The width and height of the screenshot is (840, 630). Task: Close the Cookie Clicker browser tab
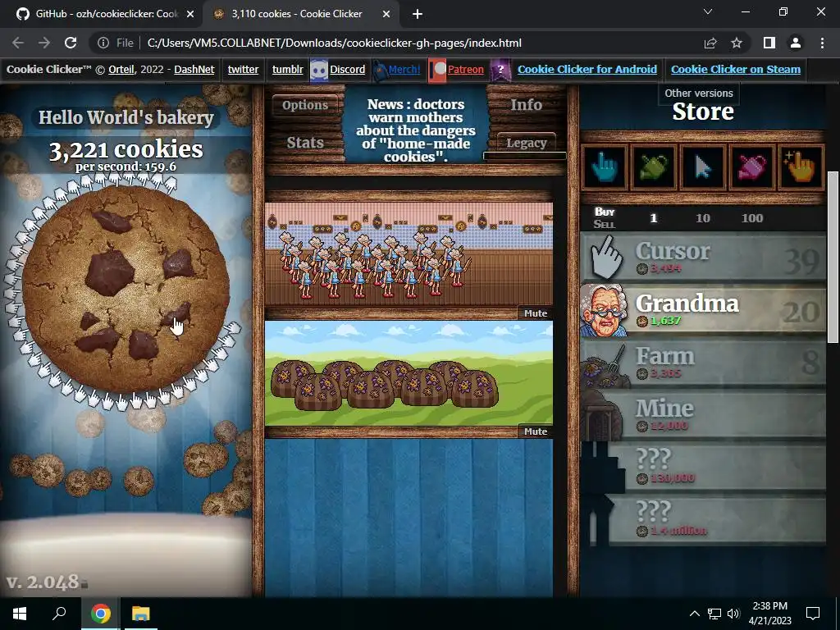386,14
